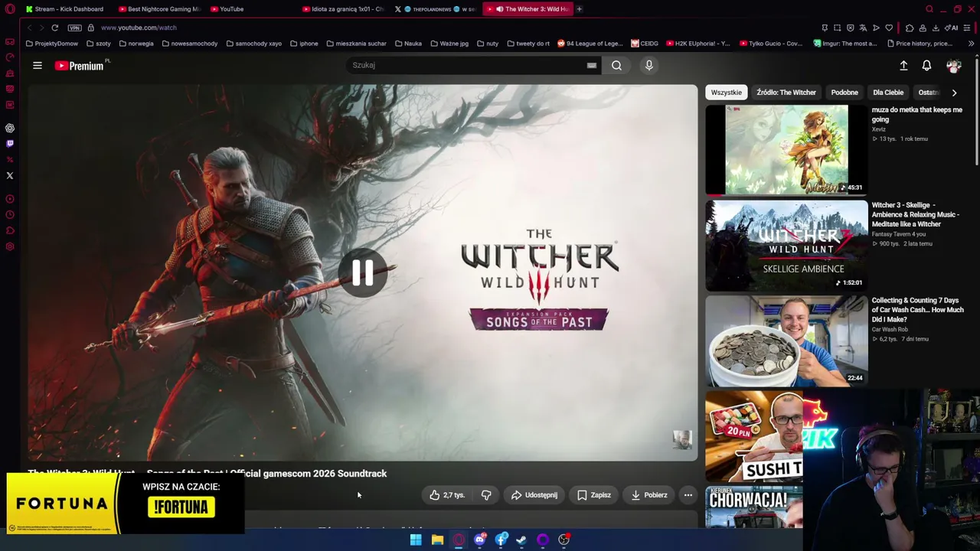
Task: Open the 'samochody xayo' bookmark folder
Action: (x=254, y=44)
